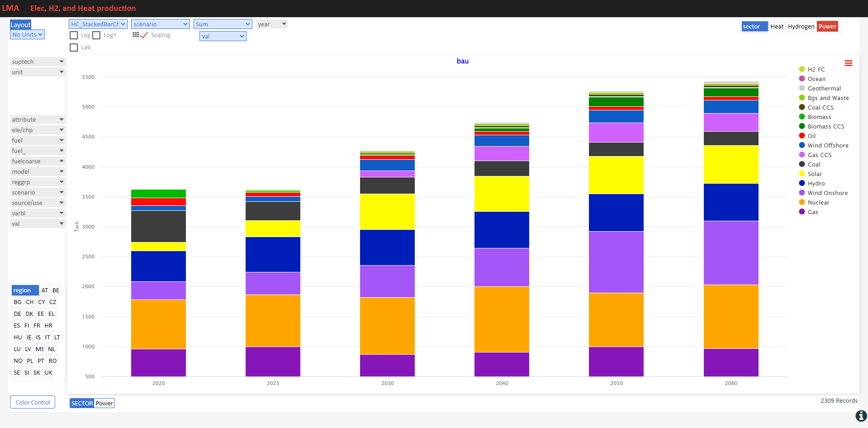Image resolution: width=868 pixels, height=428 pixels.
Task: Toggle the Wind Offshore legend marker
Action: tap(802, 145)
